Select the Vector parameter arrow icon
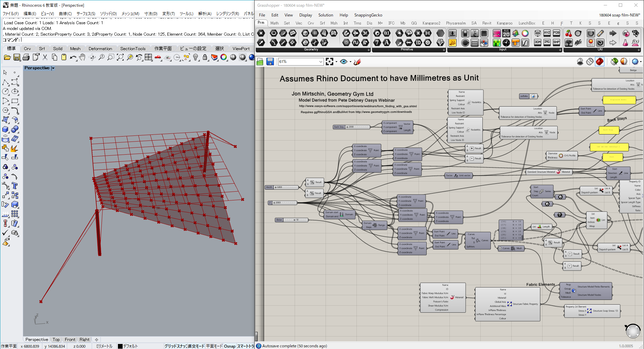Screen dimensions: 644x349 pos(261,42)
